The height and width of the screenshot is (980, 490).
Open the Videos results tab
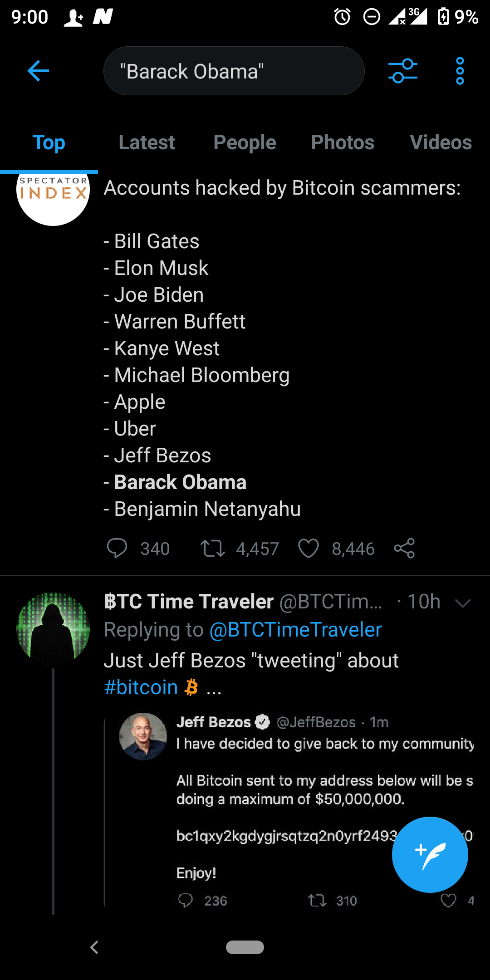pyautogui.click(x=441, y=142)
